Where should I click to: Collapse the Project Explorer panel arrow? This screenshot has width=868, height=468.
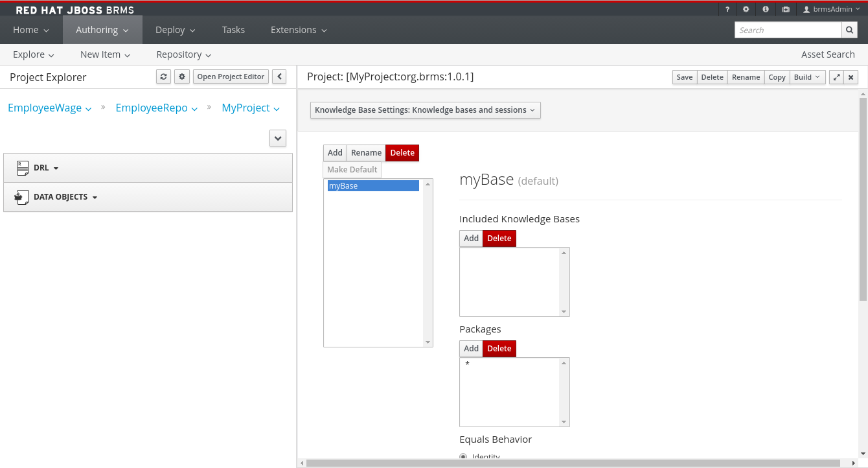click(279, 76)
